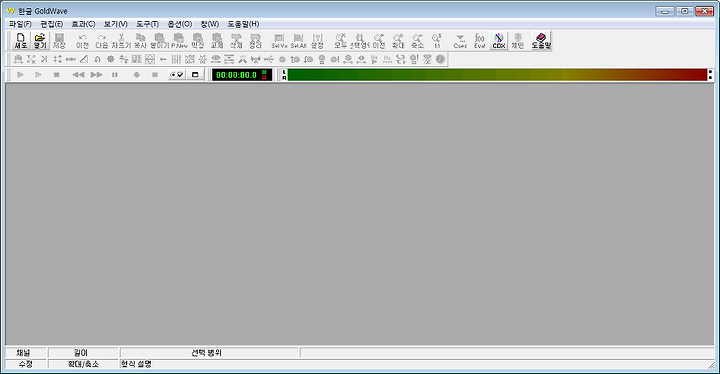Click the left-arrow reverse effect icon
This screenshot has width=720, height=374.
[163, 59]
